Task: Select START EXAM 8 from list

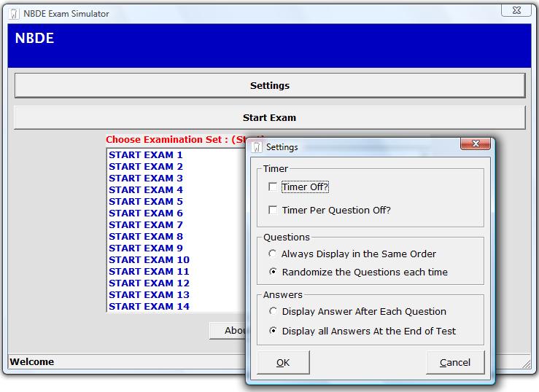Action: (x=146, y=237)
